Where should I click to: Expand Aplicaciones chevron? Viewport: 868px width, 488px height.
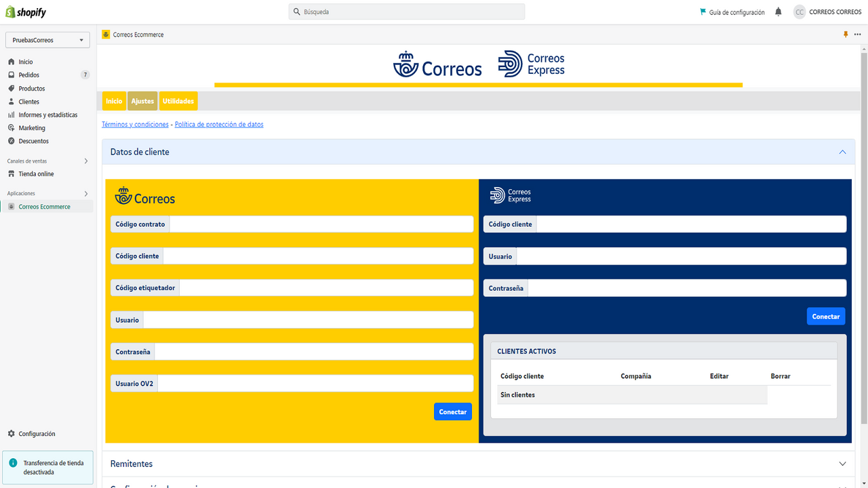[85, 194]
